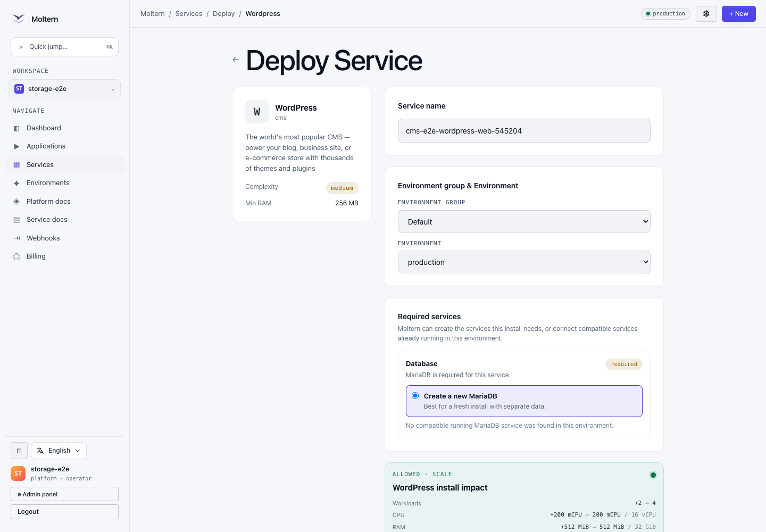Click the orange ST user avatar

(x=18, y=473)
